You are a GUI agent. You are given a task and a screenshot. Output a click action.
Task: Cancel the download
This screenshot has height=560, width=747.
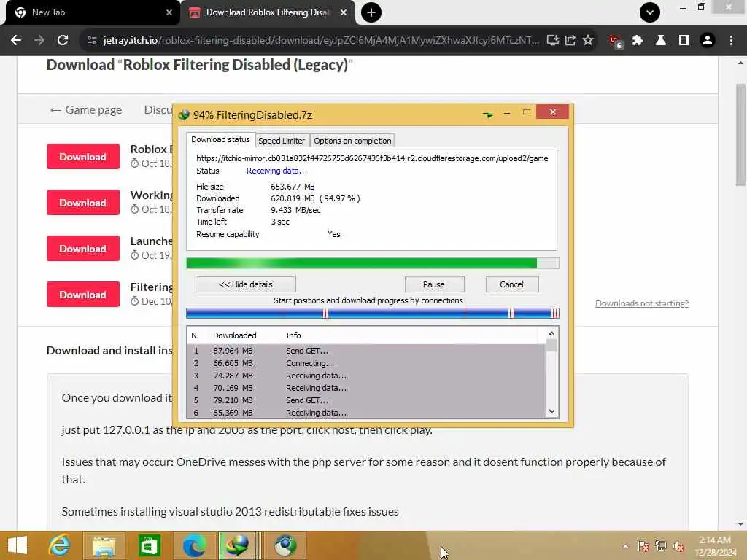click(x=511, y=284)
